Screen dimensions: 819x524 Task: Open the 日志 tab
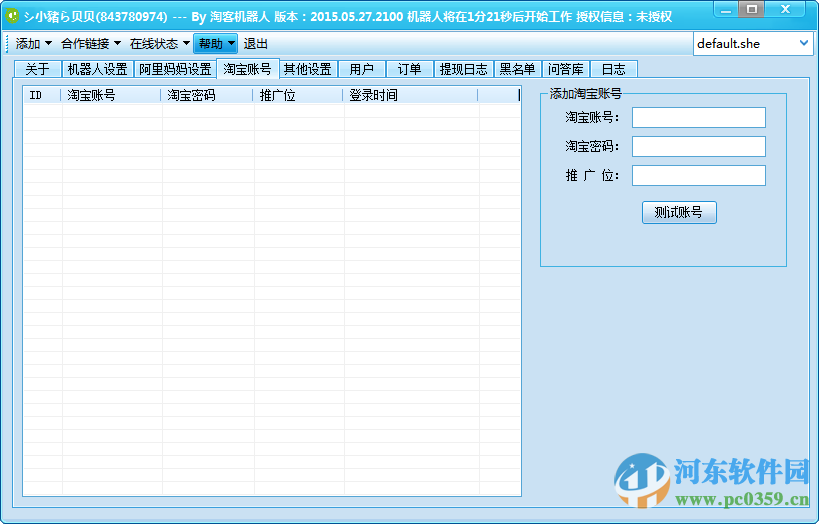point(614,69)
